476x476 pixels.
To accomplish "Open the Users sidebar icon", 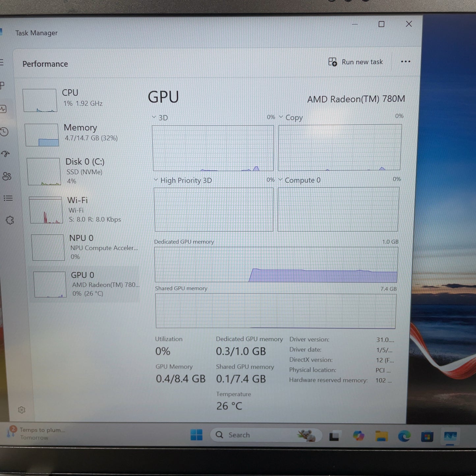I will (7, 176).
